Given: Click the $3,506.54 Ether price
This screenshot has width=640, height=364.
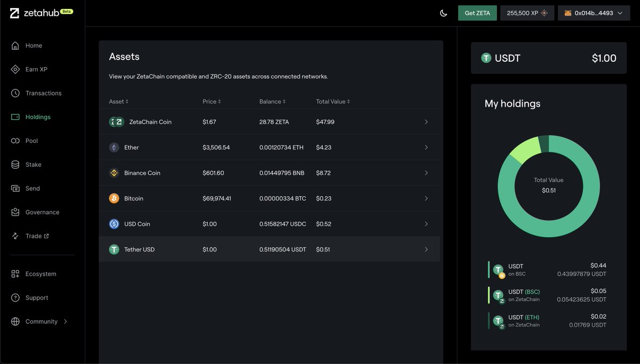Looking at the screenshot, I should pos(216,148).
